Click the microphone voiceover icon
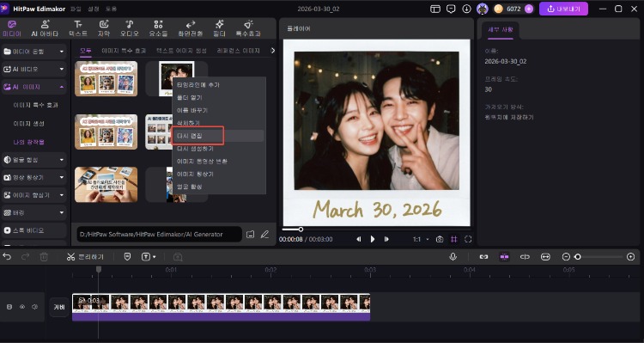644x343 pixels. point(453,257)
